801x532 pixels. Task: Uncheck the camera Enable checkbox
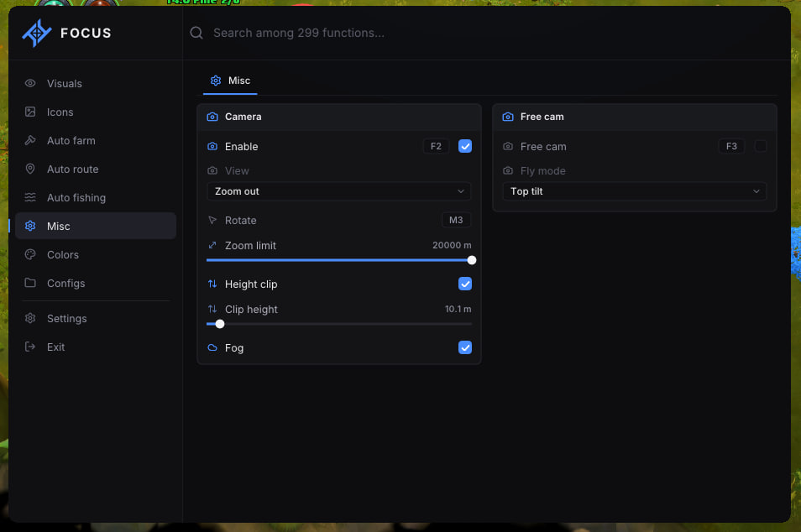click(465, 146)
